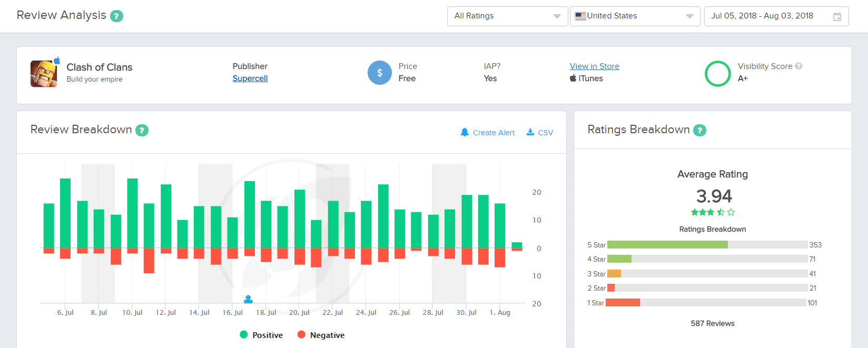Toggle the Positive series legend item
The image size is (868, 348).
tap(261, 335)
